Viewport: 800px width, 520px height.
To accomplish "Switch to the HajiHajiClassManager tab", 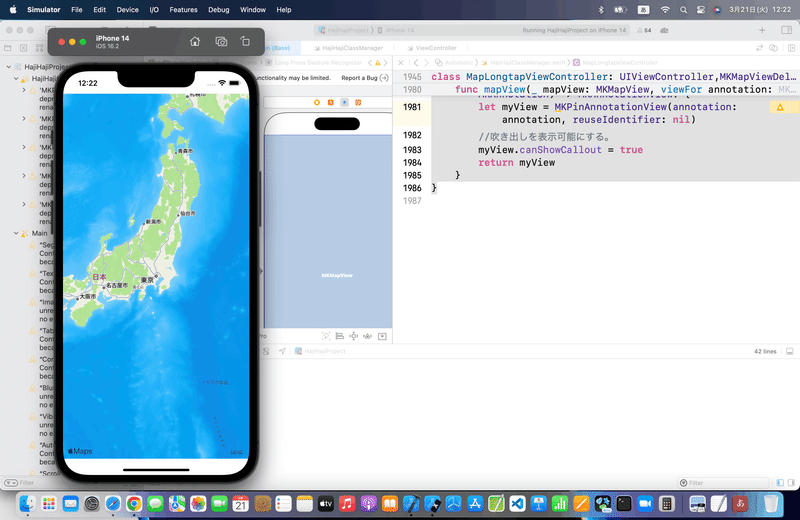I will [348, 48].
